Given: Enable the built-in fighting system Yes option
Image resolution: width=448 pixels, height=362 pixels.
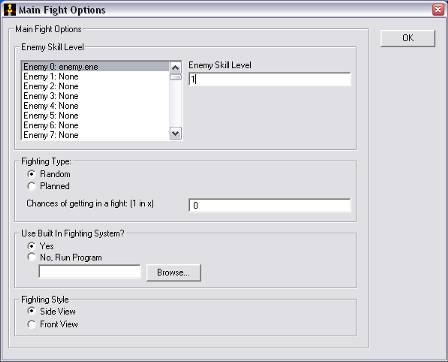Looking at the screenshot, I should (31, 246).
